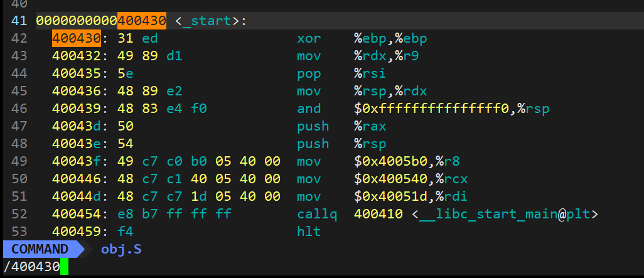Click the callq instruction mnemonic

tap(317, 214)
